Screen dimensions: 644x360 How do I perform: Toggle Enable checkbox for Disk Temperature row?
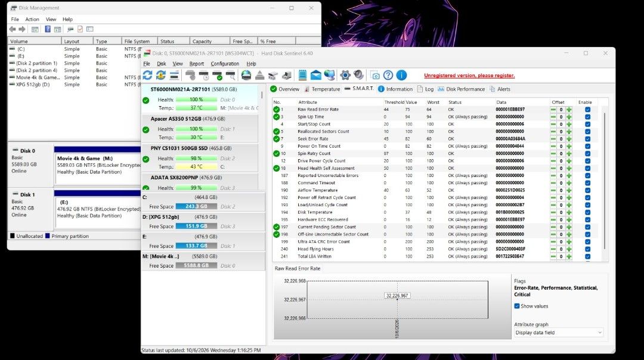[588, 213]
